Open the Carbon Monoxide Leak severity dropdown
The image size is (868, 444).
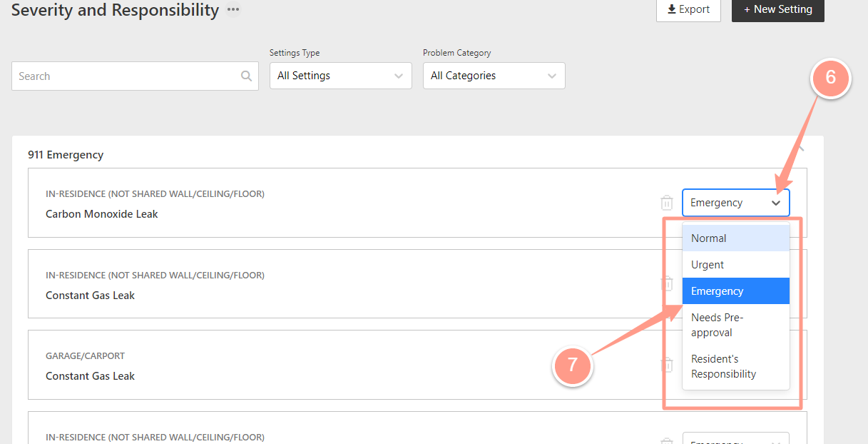735,203
